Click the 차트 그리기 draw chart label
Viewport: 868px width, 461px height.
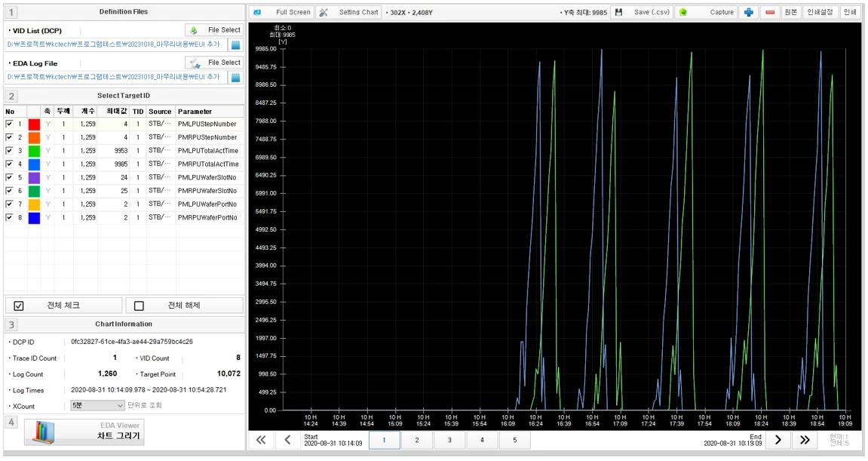118,436
